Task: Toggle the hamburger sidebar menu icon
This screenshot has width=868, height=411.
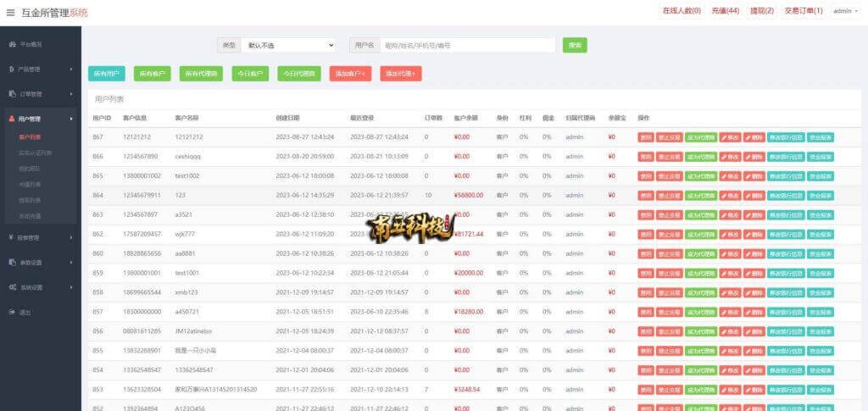Action: click(x=11, y=12)
